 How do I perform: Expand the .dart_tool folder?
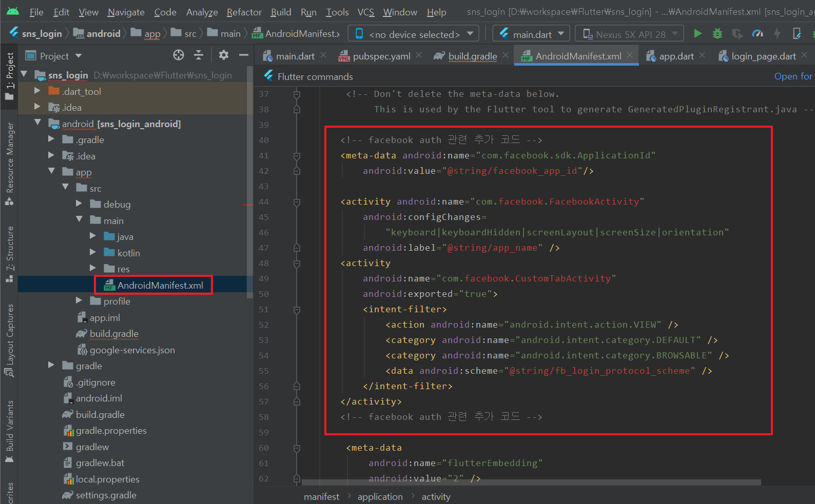[x=37, y=91]
